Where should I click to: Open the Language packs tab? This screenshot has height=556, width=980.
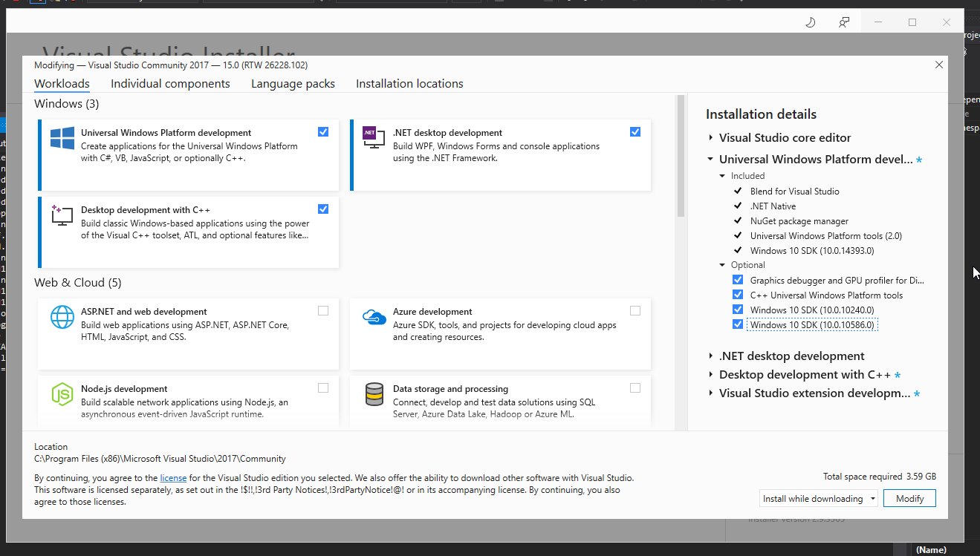coord(293,84)
